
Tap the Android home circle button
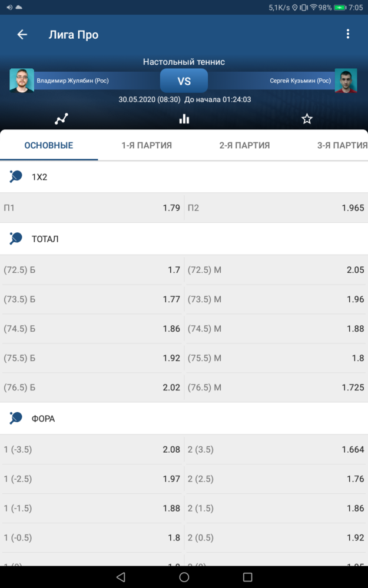click(184, 577)
